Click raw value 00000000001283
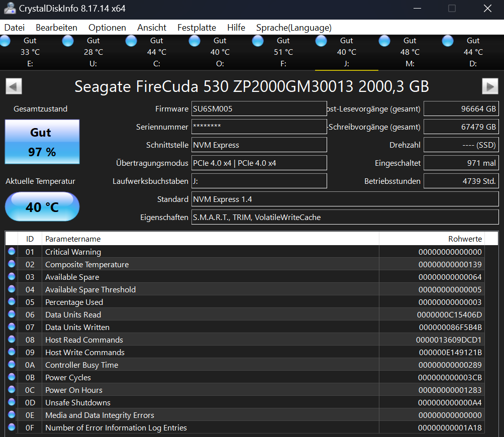Viewport: 504px width, 437px height. tap(450, 390)
